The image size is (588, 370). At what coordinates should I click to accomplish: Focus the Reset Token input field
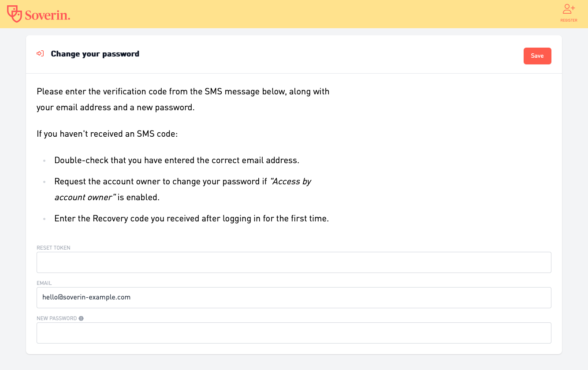pos(294,262)
